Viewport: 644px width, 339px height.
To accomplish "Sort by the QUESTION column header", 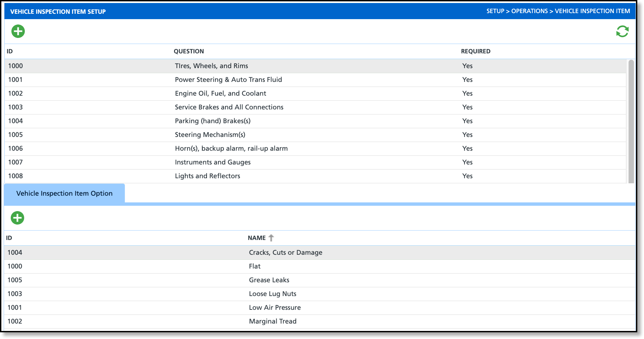I will click(x=189, y=51).
